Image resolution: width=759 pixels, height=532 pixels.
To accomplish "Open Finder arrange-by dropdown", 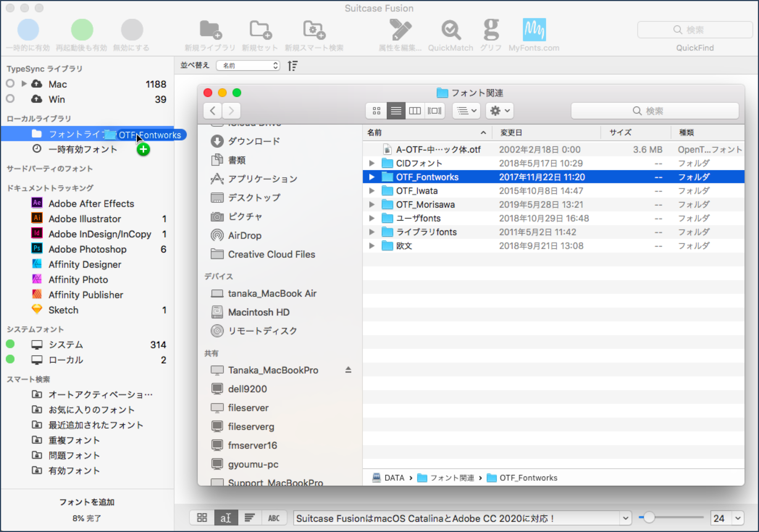I will point(466,111).
